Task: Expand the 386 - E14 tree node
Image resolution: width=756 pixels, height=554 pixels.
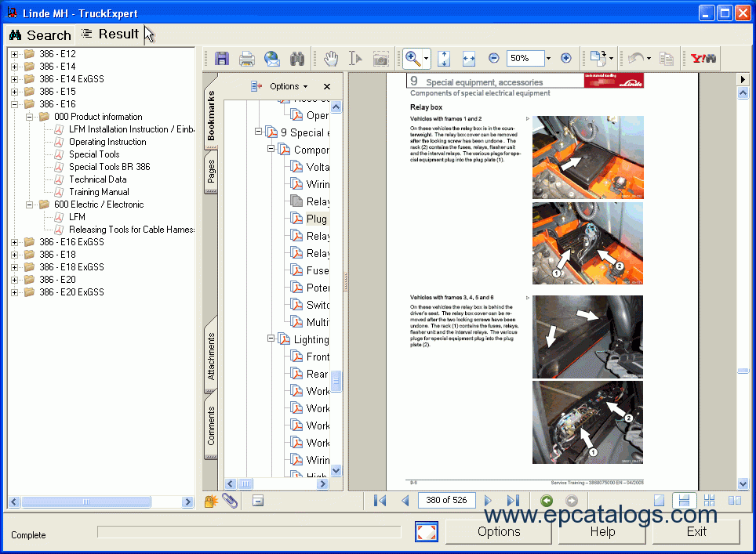Action: (x=14, y=67)
